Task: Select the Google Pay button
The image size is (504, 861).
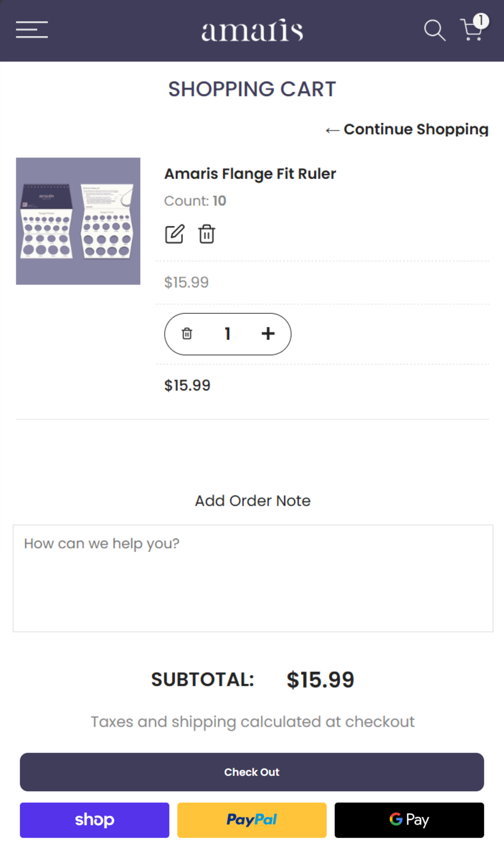Action: click(409, 820)
